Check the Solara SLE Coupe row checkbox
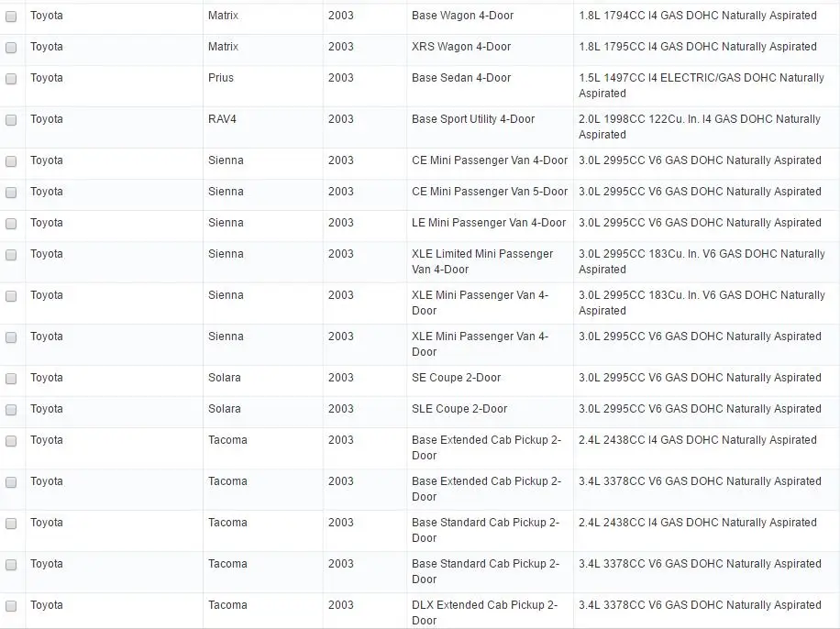840x629 pixels. point(11,409)
